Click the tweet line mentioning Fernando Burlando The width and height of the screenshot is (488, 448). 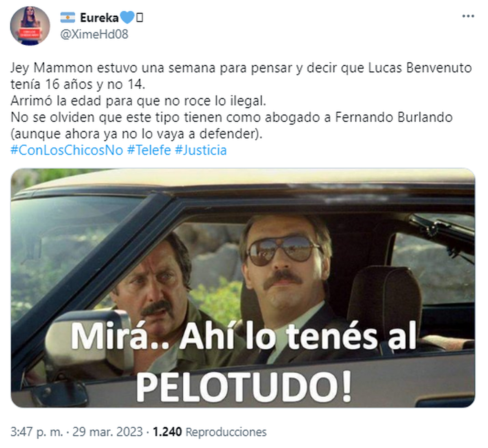pos(231,118)
